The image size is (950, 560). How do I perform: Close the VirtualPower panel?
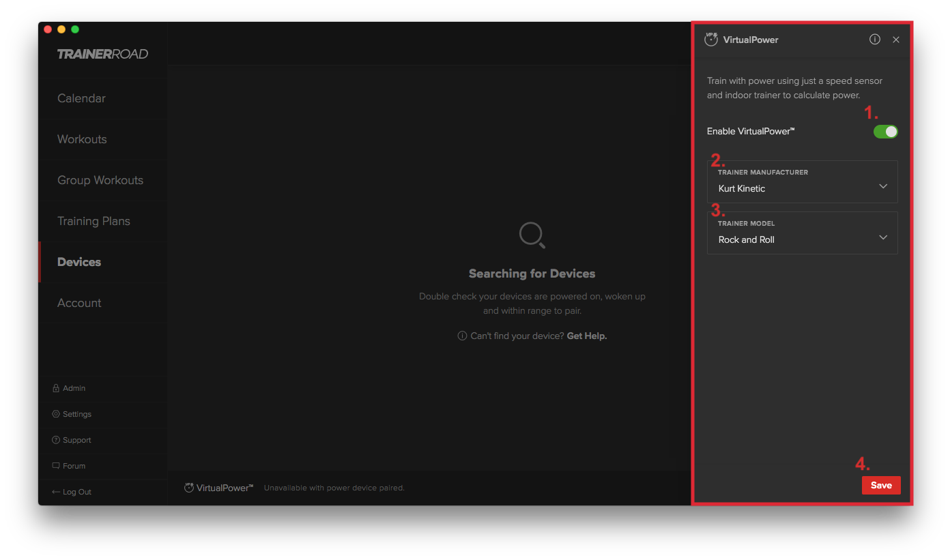[x=896, y=40]
